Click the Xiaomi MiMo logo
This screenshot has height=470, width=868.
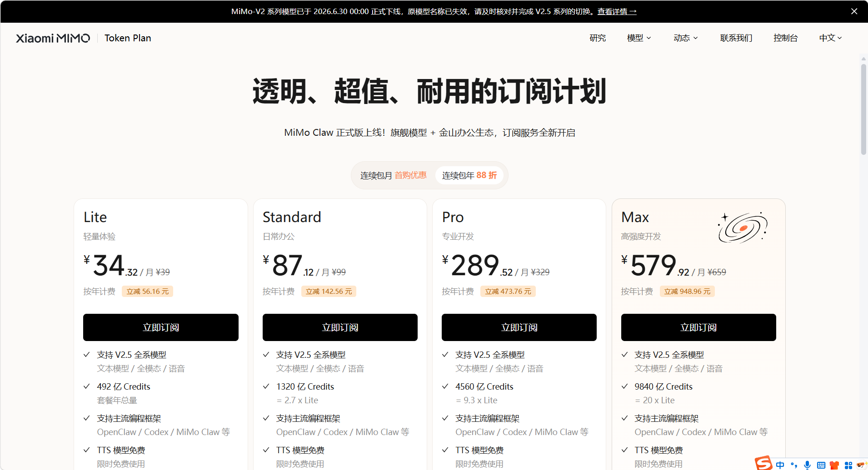pos(53,38)
